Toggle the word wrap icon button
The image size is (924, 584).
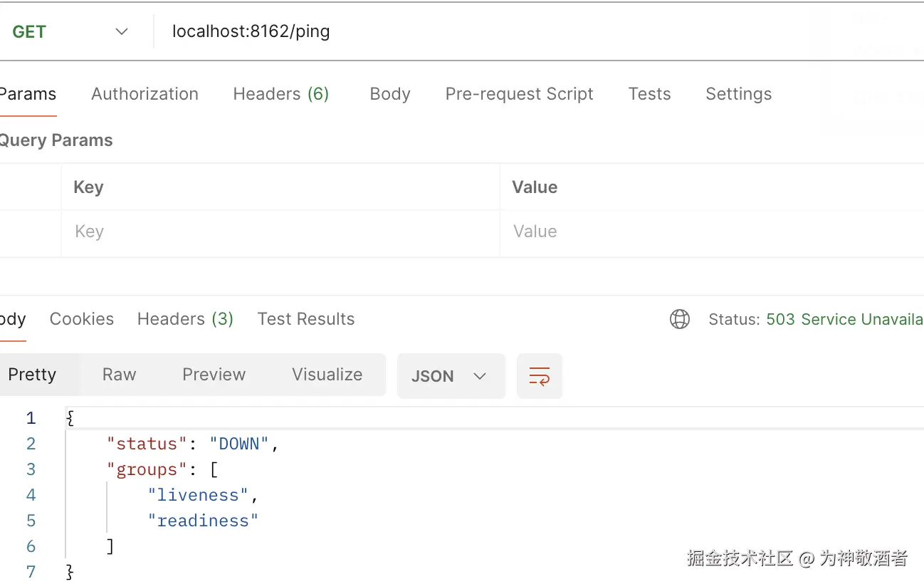(540, 375)
